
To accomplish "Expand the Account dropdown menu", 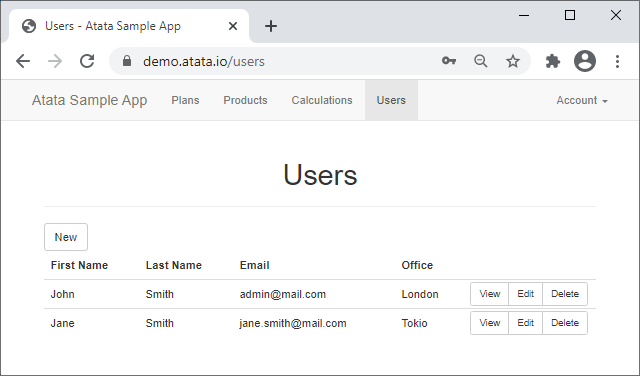I will point(582,100).
